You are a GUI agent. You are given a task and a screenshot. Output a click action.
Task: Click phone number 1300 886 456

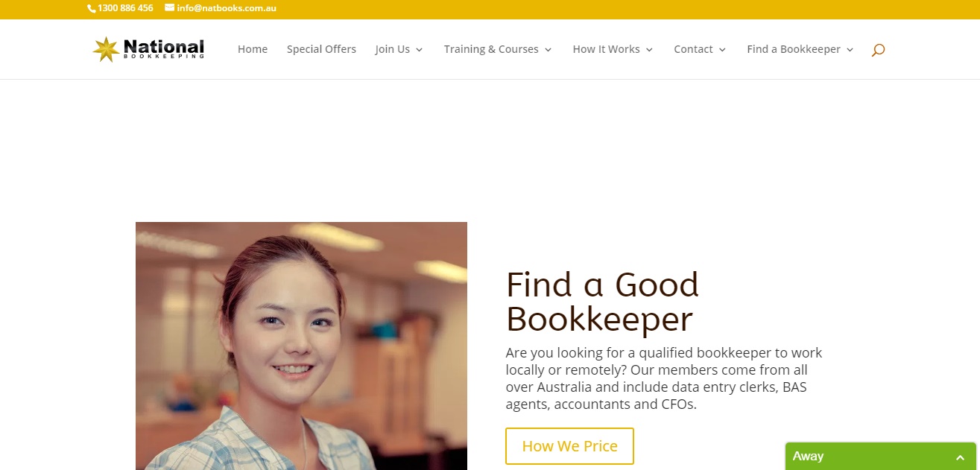[x=125, y=8]
